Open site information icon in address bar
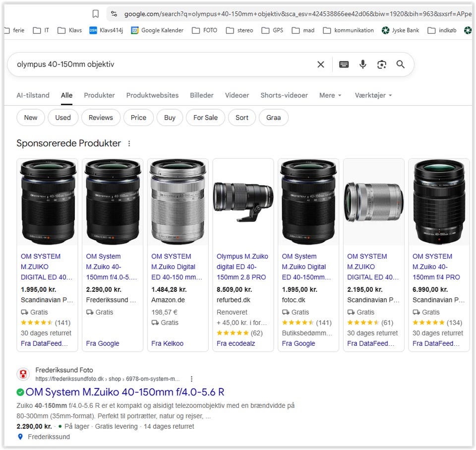 pyautogui.click(x=114, y=14)
